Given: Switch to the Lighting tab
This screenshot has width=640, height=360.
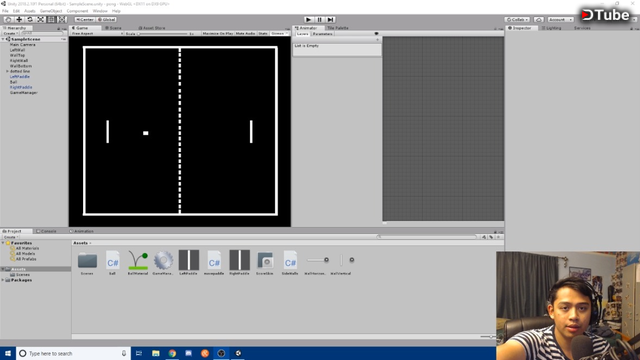Looking at the screenshot, I should (x=551, y=28).
